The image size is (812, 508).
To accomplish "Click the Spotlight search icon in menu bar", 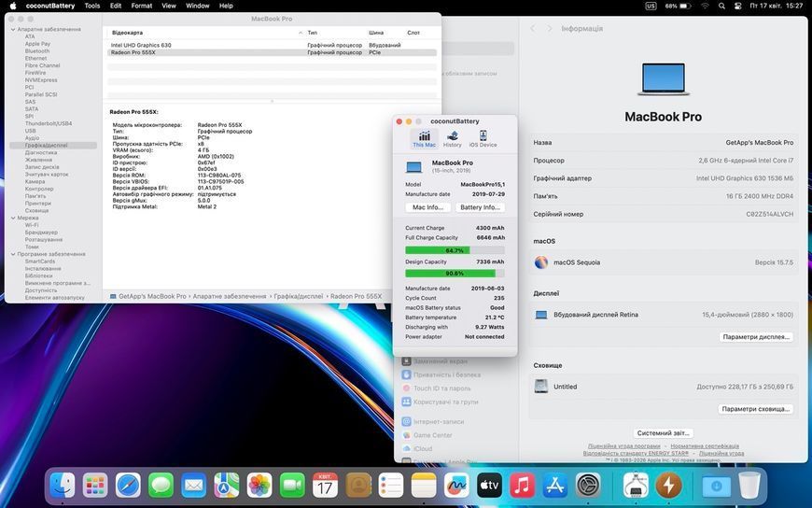I will point(721,7).
